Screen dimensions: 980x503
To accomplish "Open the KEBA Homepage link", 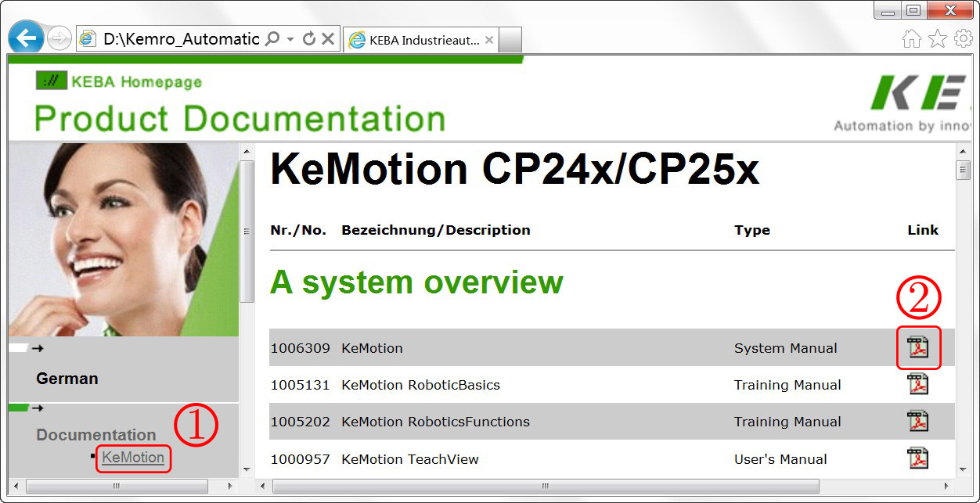I will (119, 81).
